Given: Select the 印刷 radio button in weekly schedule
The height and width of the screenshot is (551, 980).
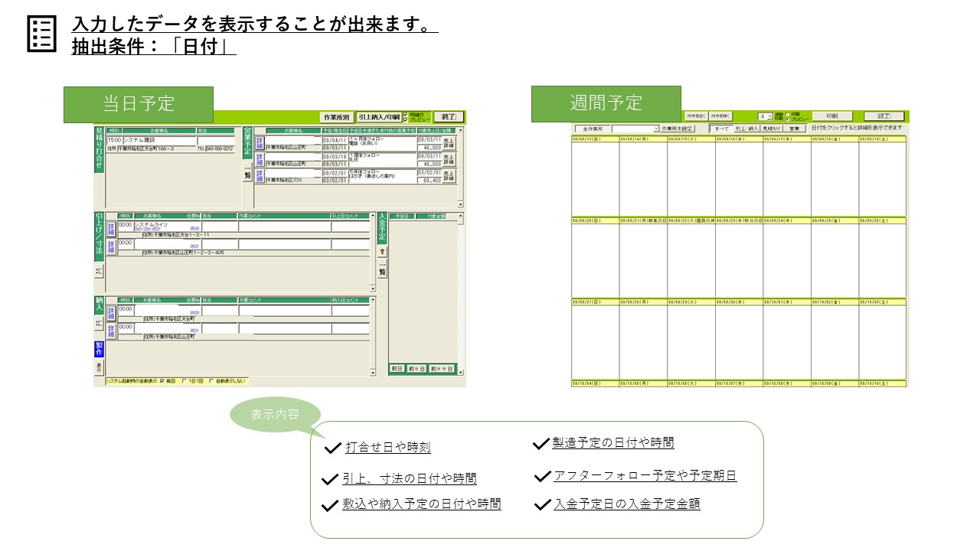Looking at the screenshot, I should (x=788, y=114).
